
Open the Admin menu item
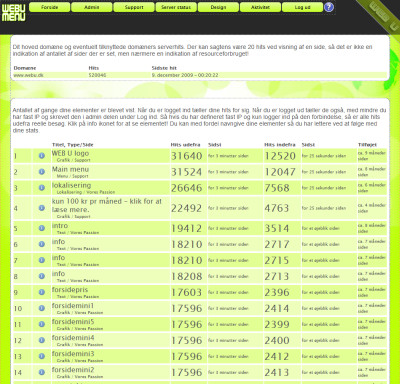point(92,7)
